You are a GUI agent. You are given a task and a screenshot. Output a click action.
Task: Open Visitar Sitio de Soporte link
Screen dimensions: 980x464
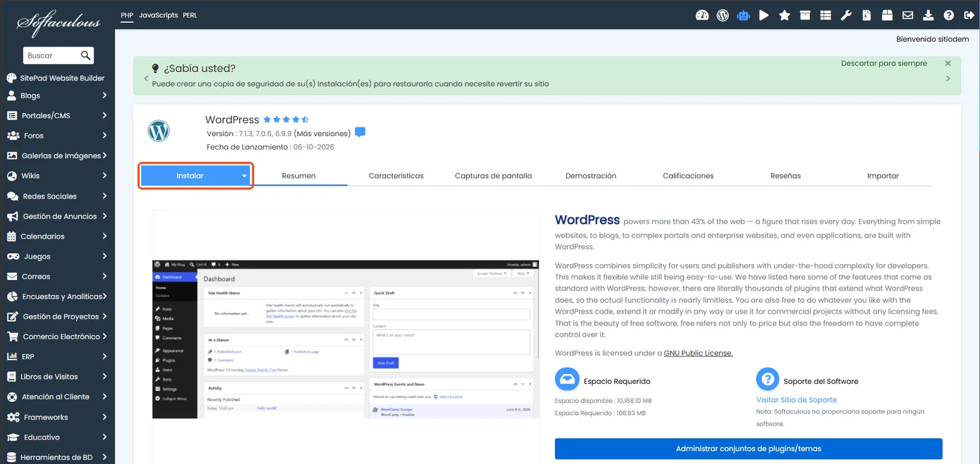[x=796, y=400]
